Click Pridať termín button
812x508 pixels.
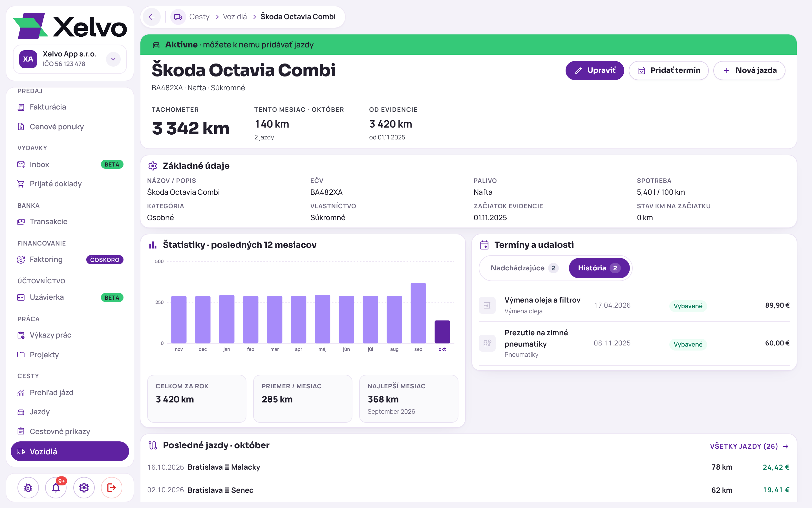tap(668, 70)
